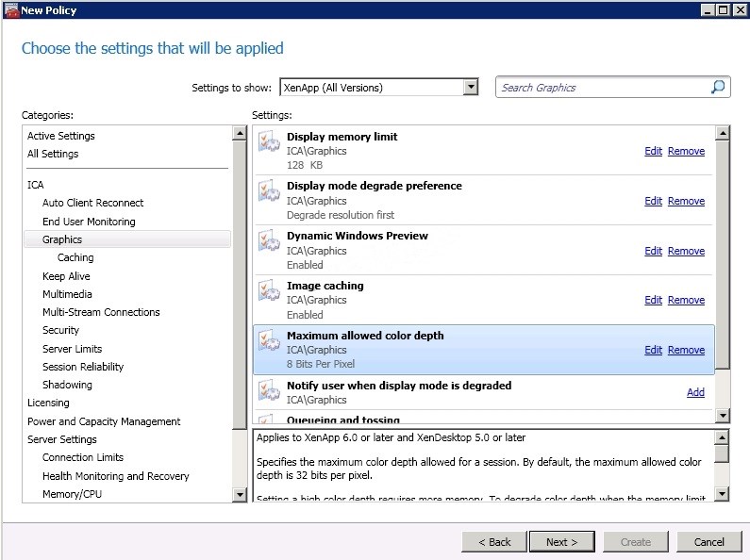The image size is (750, 560).
Task: Add Notify user when display mode degraded
Action: pyautogui.click(x=695, y=392)
